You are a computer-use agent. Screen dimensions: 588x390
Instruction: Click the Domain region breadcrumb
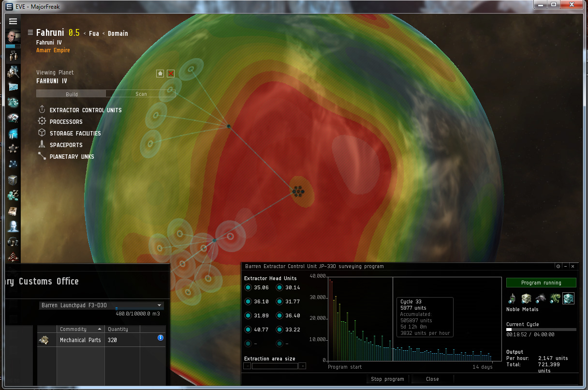pyautogui.click(x=118, y=33)
